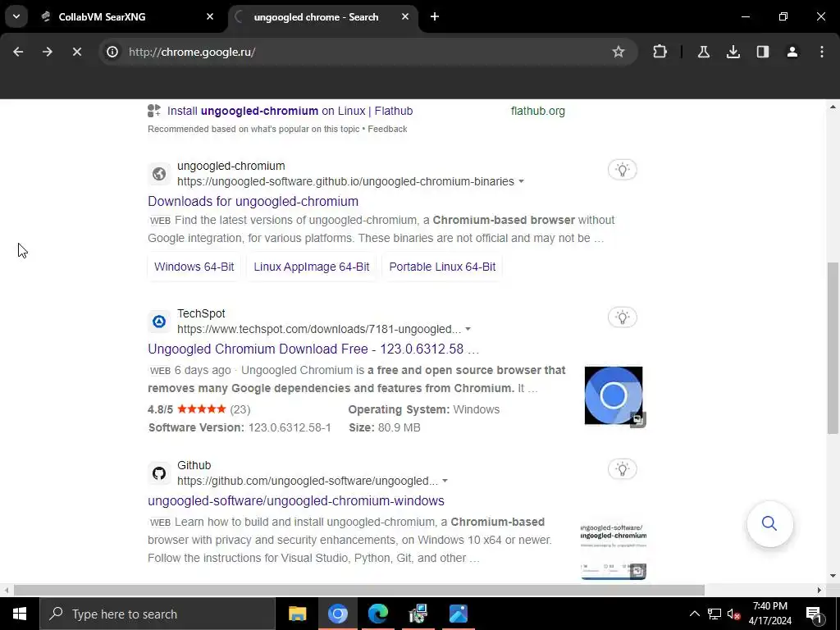Click the Feedback link

tap(387, 129)
